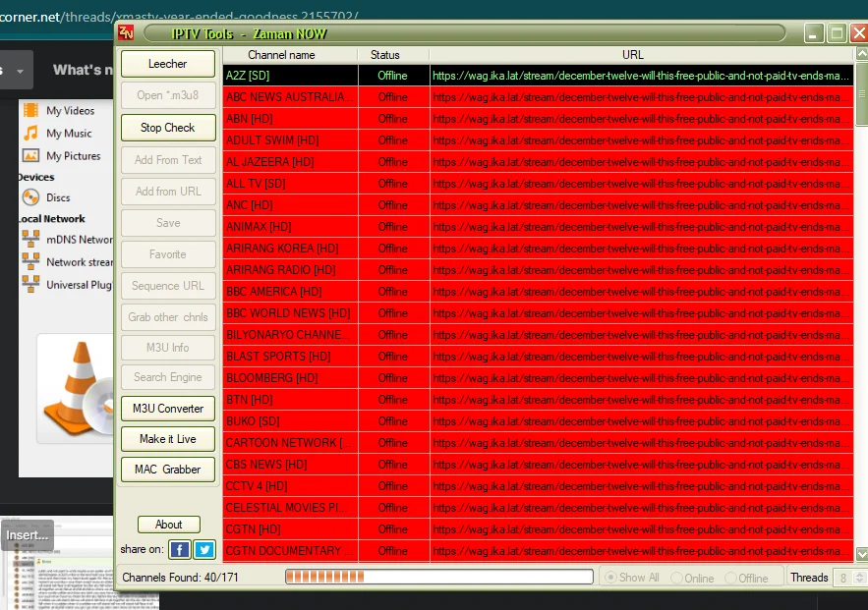Click the CGTN DOCUMENTARY stream URL cell
Image resolution: width=868 pixels, height=610 pixels.
[x=642, y=551]
